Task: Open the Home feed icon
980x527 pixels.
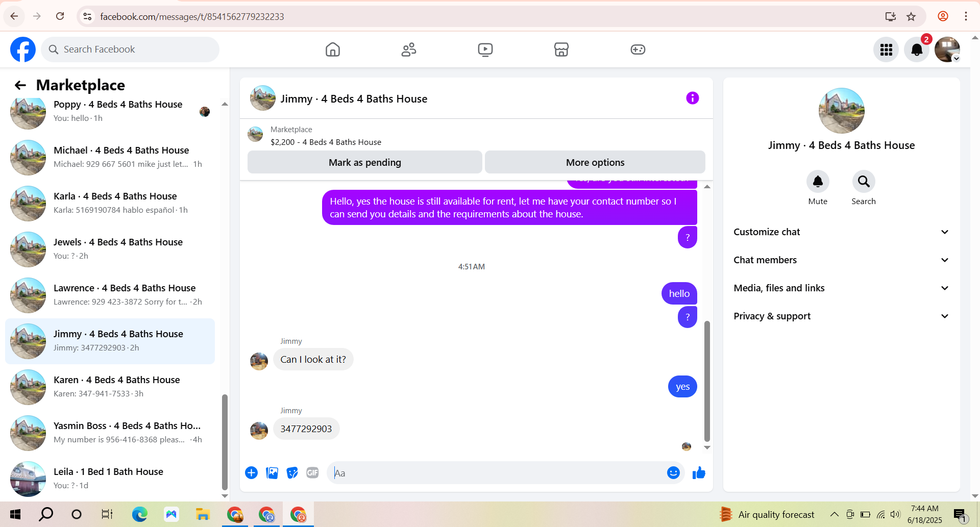Action: point(333,49)
